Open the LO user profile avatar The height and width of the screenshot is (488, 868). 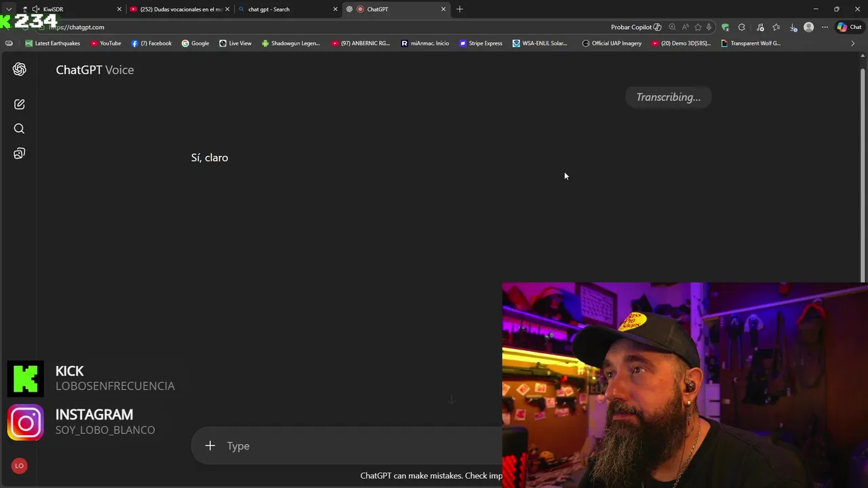click(19, 466)
